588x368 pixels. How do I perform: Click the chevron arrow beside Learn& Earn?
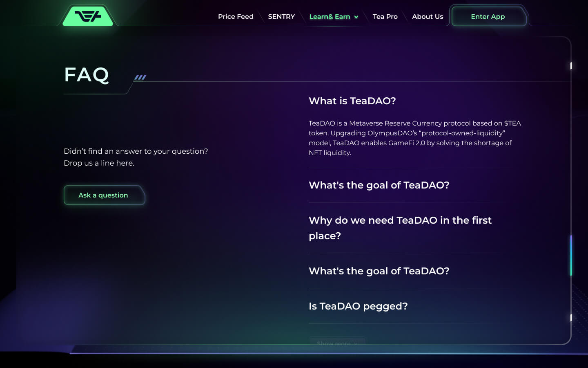356,17
